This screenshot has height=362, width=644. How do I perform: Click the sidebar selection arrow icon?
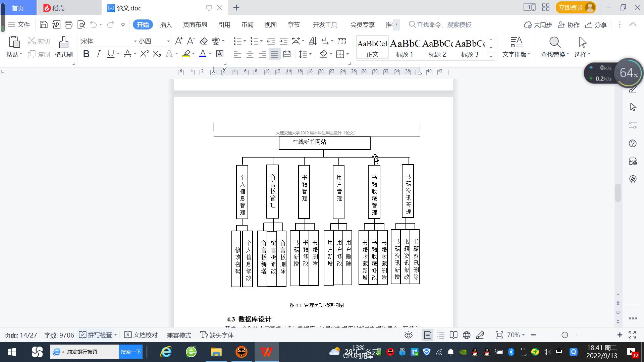tap(633, 107)
